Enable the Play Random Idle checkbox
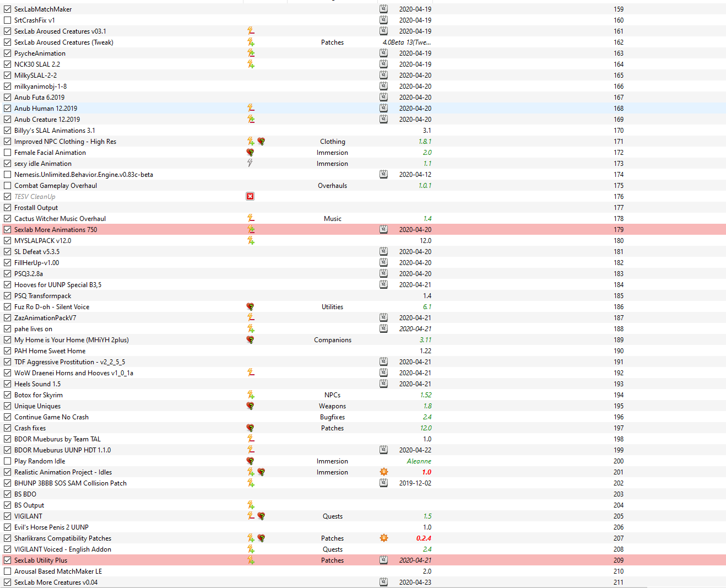This screenshot has width=726, height=588. (x=7, y=461)
